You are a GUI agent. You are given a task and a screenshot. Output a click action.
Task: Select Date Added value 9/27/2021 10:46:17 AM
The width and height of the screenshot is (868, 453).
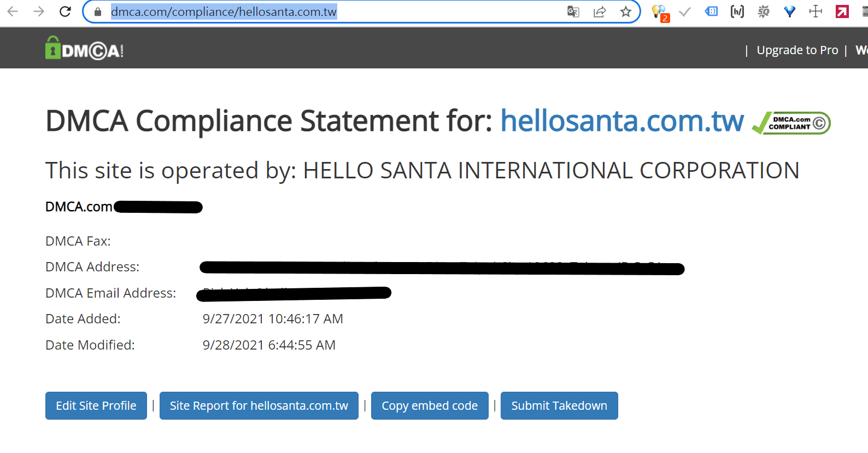(x=273, y=319)
